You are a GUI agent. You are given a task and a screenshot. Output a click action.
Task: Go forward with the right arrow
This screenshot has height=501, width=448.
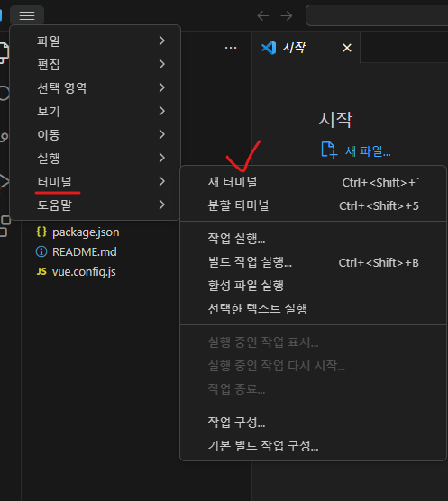287,15
